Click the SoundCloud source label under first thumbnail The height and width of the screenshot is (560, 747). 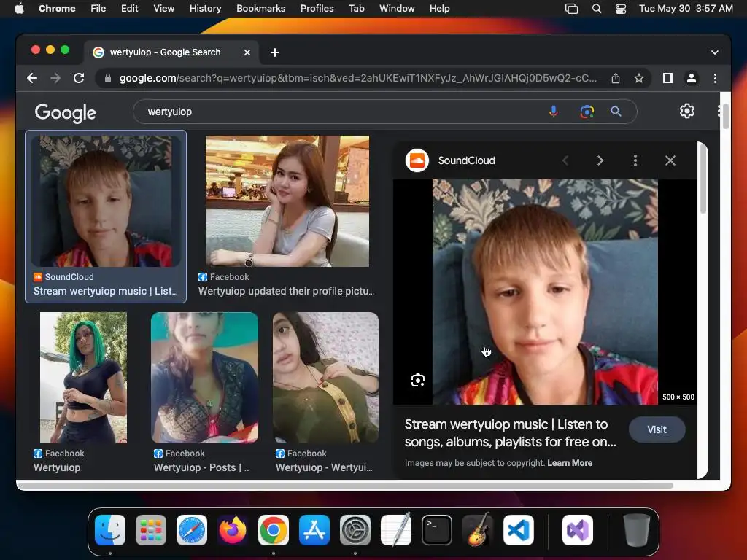pyautogui.click(x=69, y=276)
